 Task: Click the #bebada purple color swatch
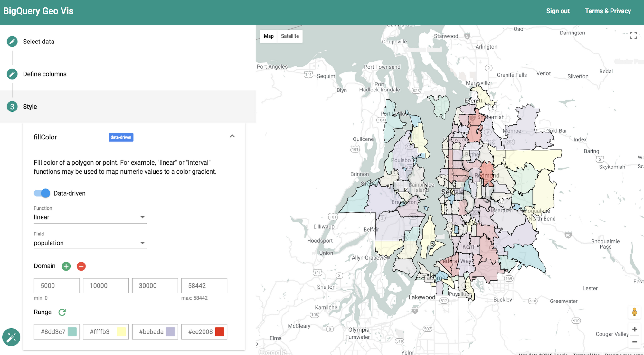click(x=170, y=332)
